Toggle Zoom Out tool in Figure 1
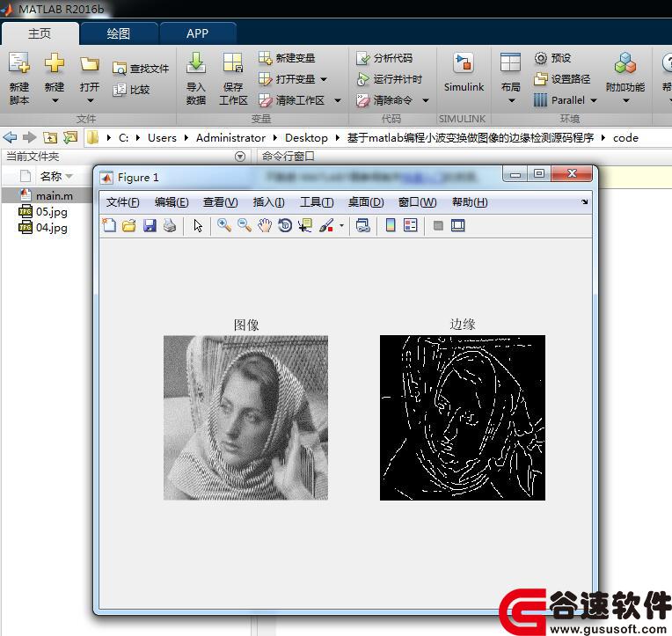Screen dimensions: 672x636 [245, 225]
